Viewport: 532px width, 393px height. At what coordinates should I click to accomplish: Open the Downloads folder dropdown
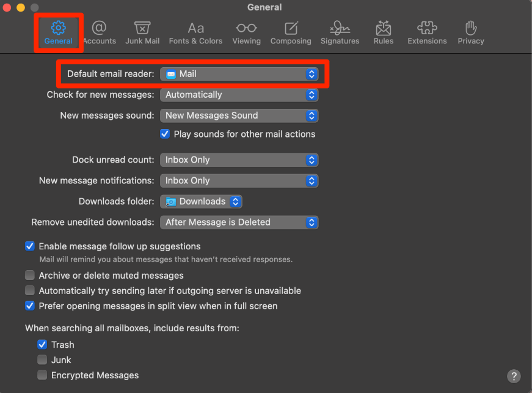pos(201,202)
